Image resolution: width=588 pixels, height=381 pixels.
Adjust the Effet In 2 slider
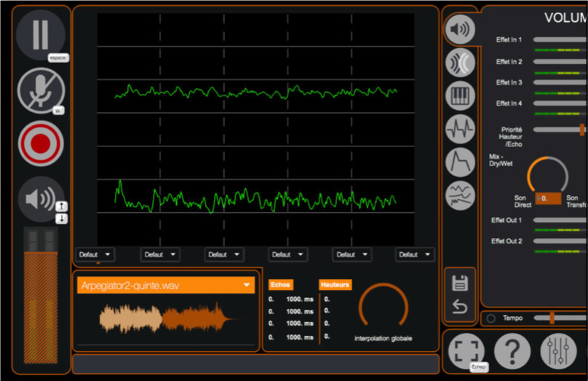point(560,62)
